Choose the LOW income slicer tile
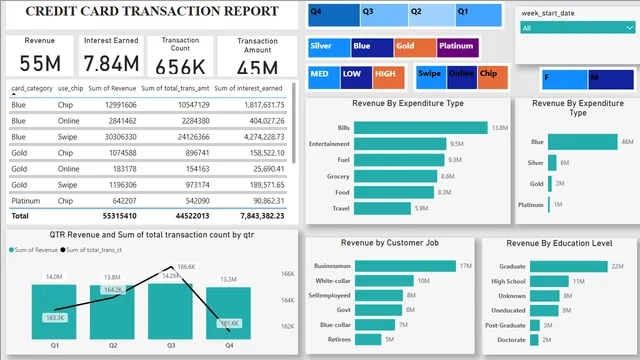 tap(356, 77)
